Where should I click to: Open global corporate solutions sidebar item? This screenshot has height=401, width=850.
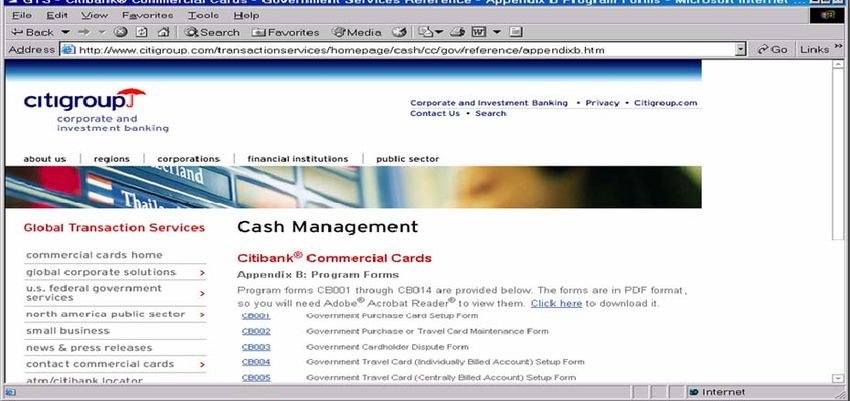pyautogui.click(x=101, y=272)
